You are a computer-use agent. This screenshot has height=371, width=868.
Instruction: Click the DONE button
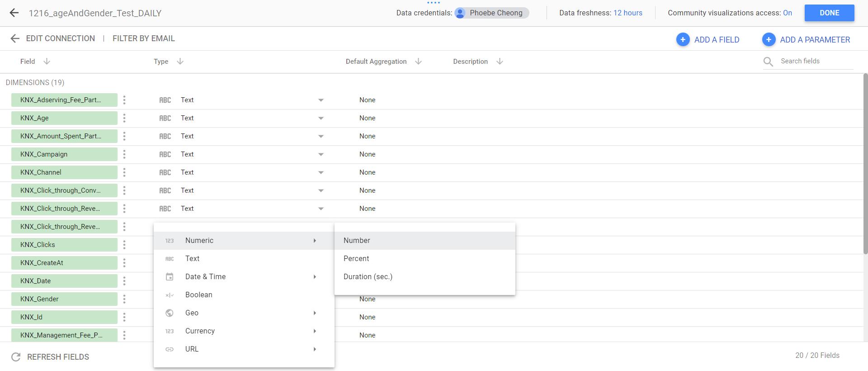pyautogui.click(x=829, y=13)
